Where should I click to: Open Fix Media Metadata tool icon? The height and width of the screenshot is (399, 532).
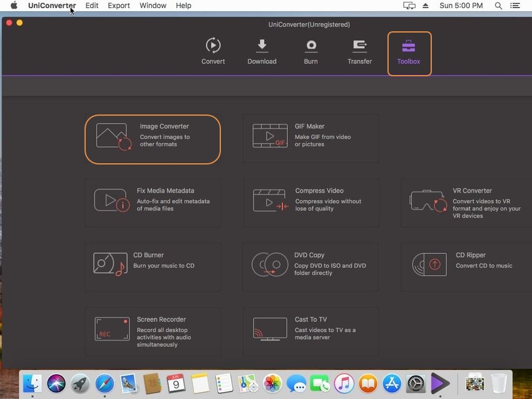(x=111, y=200)
